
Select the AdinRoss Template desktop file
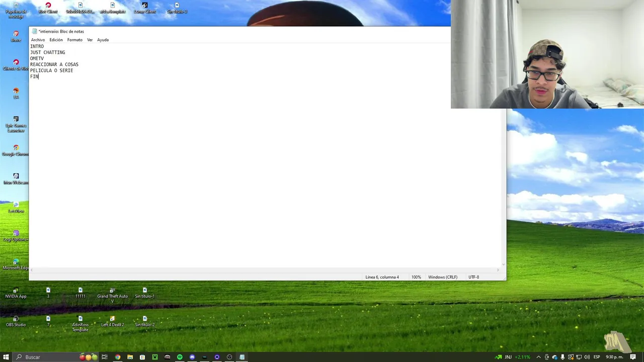tap(80, 324)
